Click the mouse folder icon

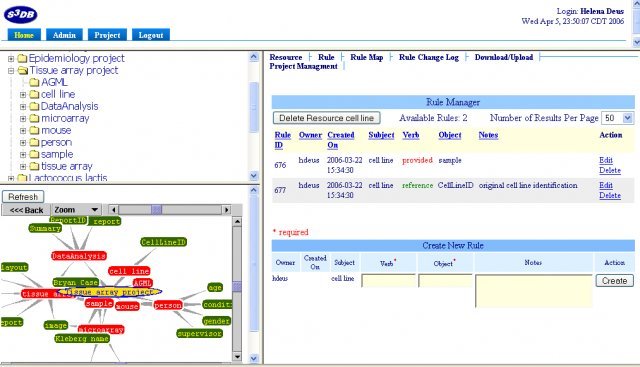tap(34, 130)
